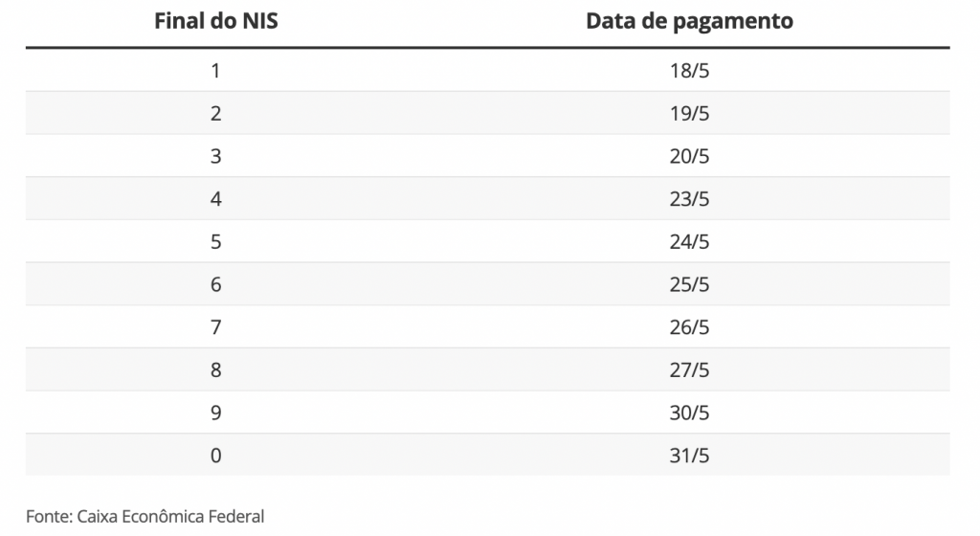Image resolution: width=980 pixels, height=536 pixels.
Task: Select the 24/5 payment date
Action: click(689, 242)
